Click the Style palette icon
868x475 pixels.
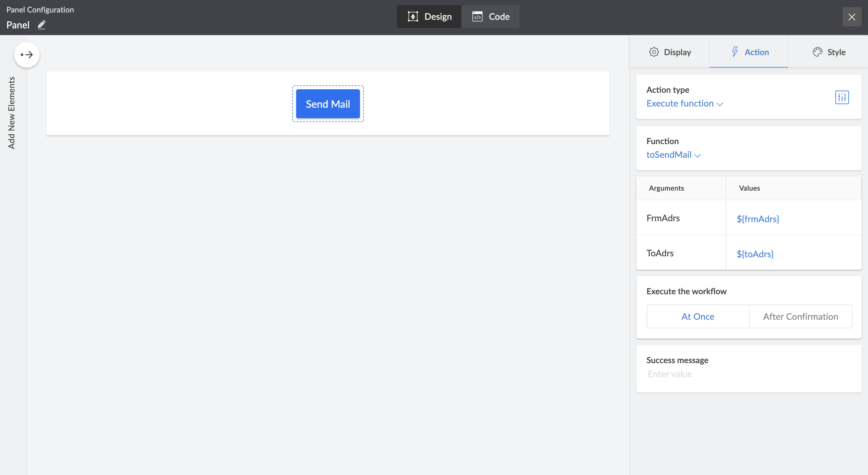[x=817, y=52]
